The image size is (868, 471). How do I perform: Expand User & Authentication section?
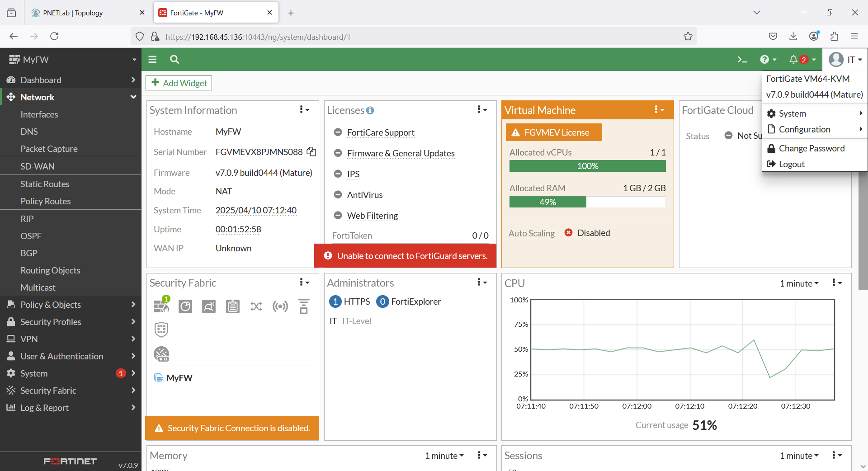click(71, 356)
